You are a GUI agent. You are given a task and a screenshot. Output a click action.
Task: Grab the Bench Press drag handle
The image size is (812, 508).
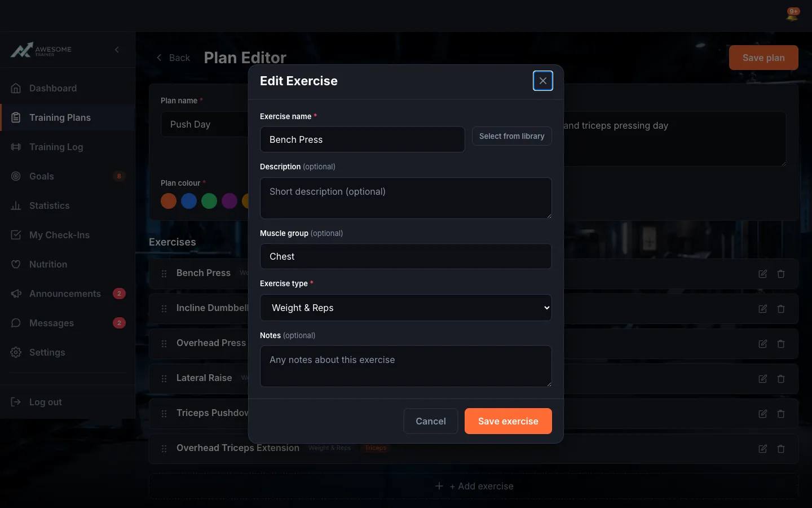click(x=164, y=274)
